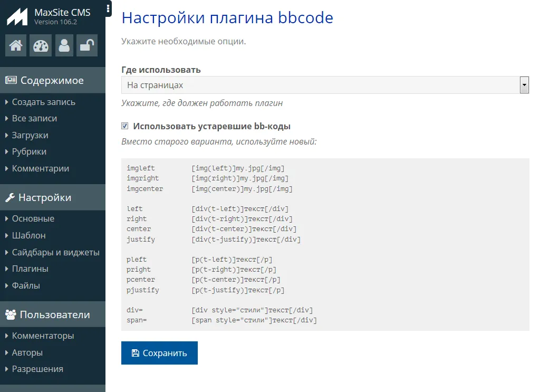This screenshot has height=392, width=540.
Task: Click the wrench icon beside Настройки
Action: point(10,198)
